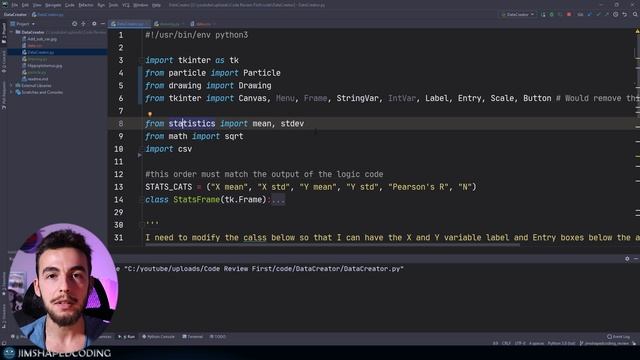
Task: Select DataCreator.py in project tree
Action: pos(40,52)
